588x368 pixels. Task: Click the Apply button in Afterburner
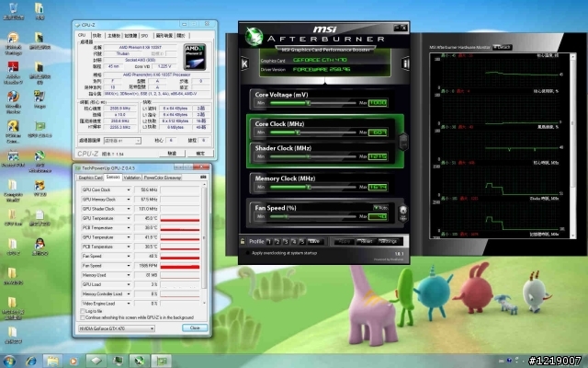click(345, 241)
